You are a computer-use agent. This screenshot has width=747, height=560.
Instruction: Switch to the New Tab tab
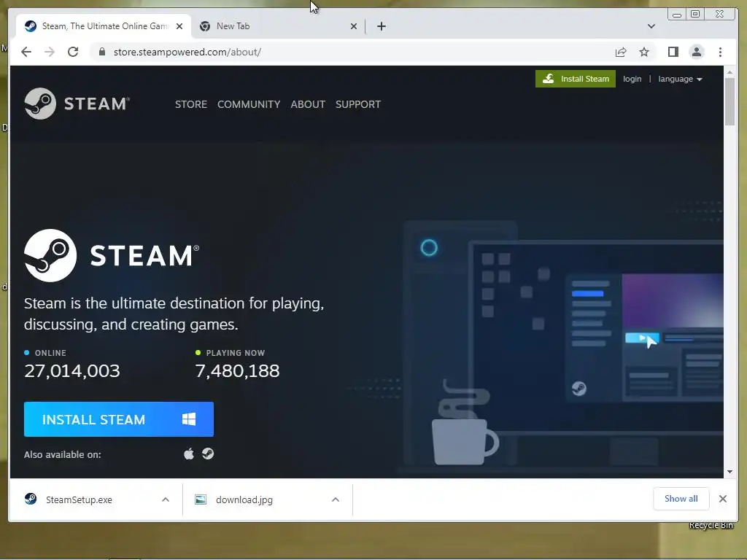coord(279,26)
